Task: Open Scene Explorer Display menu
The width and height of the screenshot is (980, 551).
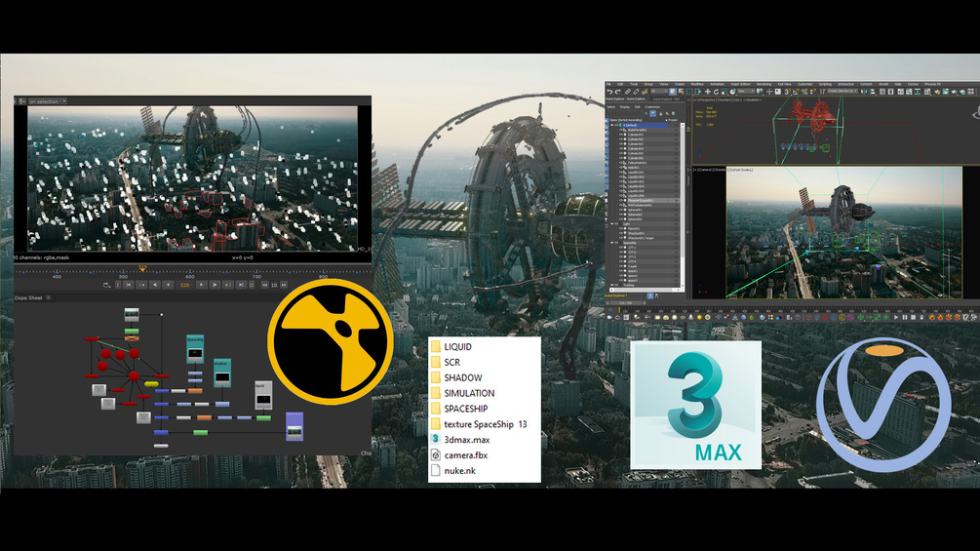Action: coord(625,107)
